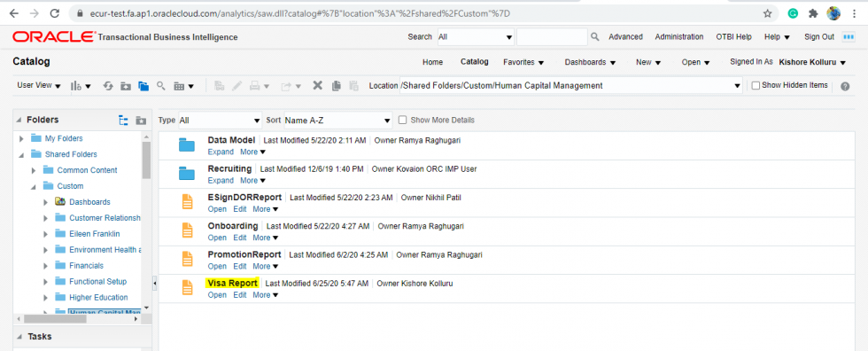Open the Location path dropdown
This screenshot has height=351, width=868.
(x=737, y=86)
